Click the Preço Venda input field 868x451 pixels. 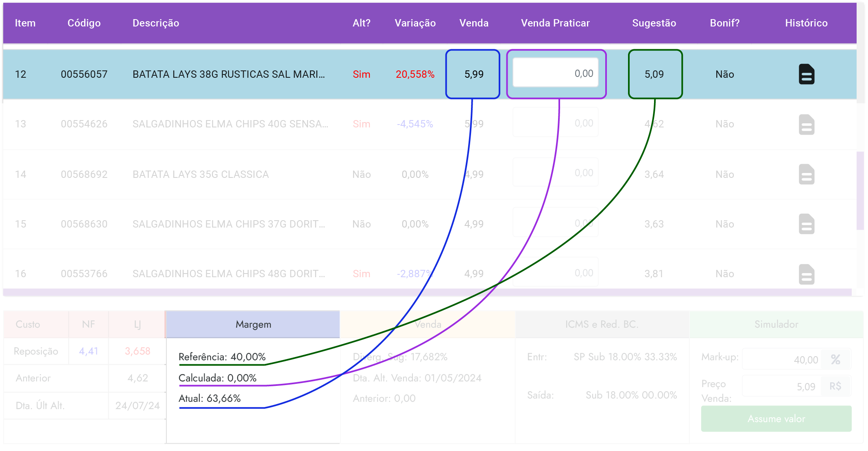tap(781, 386)
